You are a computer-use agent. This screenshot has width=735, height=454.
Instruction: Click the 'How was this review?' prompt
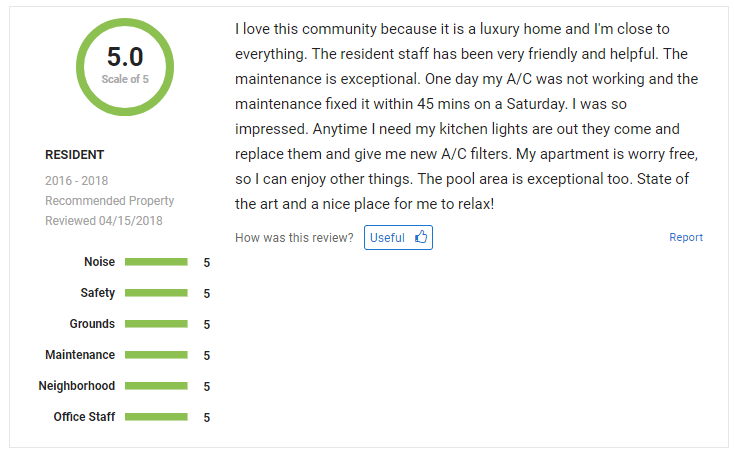[294, 238]
